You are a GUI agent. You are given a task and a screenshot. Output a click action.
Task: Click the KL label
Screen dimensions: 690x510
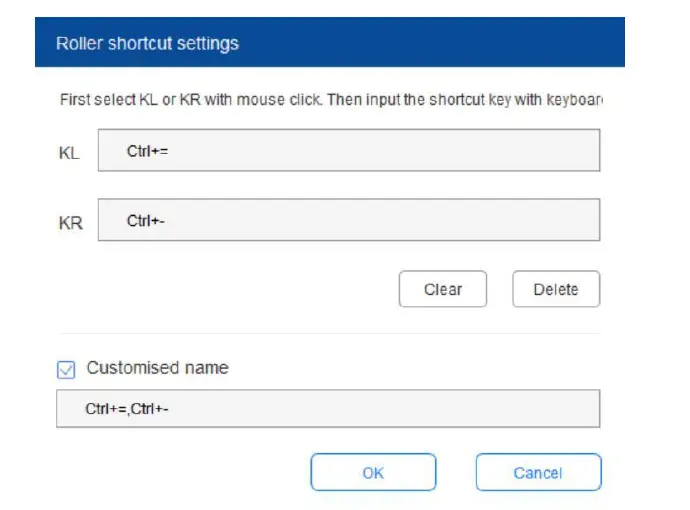[x=69, y=153]
